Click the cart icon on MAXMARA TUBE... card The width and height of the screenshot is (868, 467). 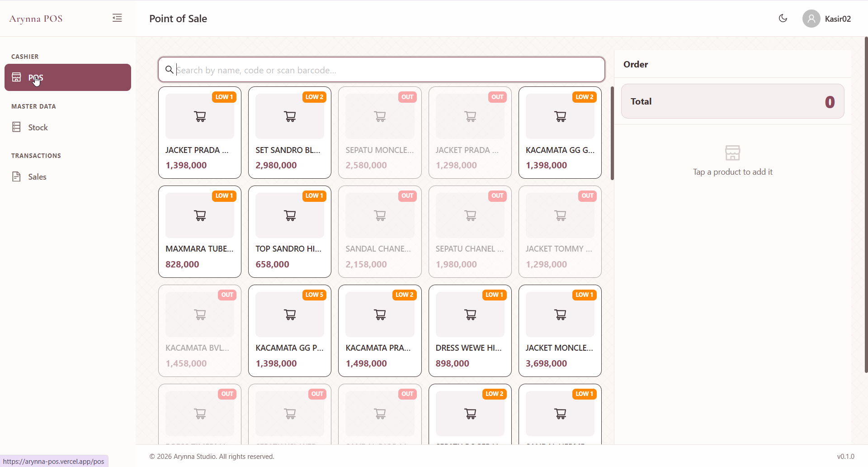pos(200,215)
